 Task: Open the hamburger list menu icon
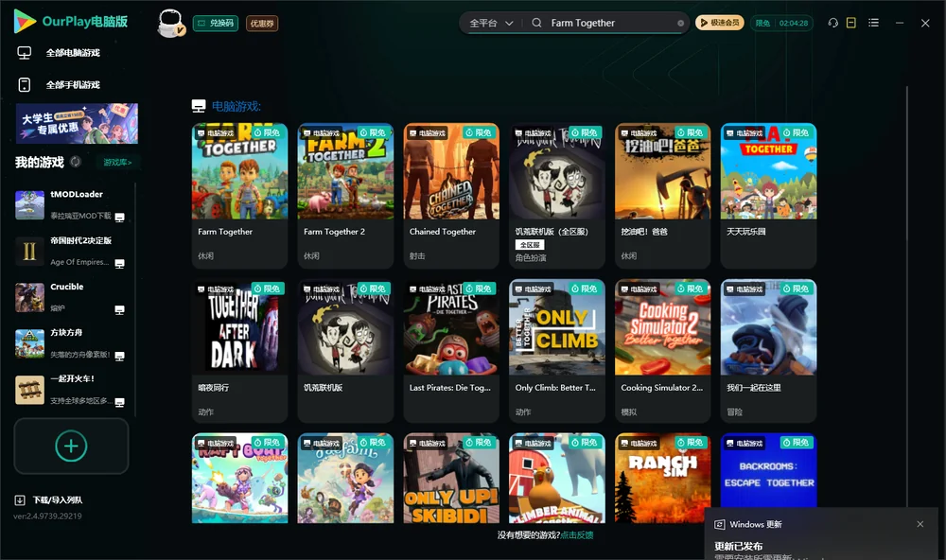(x=873, y=23)
